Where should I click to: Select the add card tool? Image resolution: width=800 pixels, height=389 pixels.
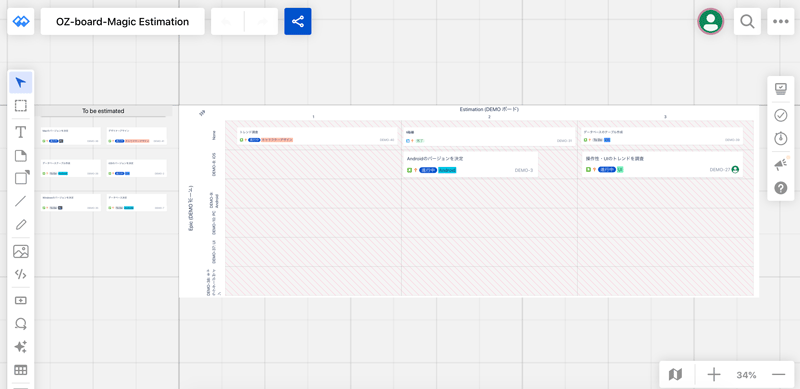(x=20, y=301)
